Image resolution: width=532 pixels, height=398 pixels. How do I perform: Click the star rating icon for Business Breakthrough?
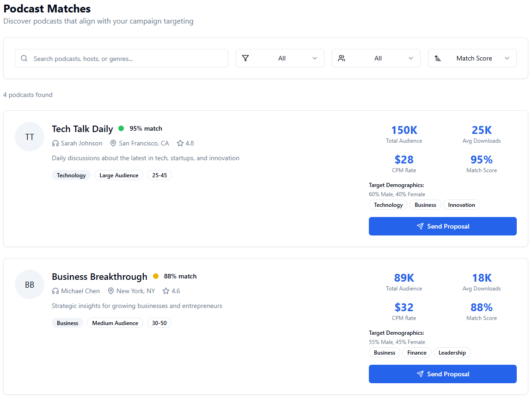[166, 291]
